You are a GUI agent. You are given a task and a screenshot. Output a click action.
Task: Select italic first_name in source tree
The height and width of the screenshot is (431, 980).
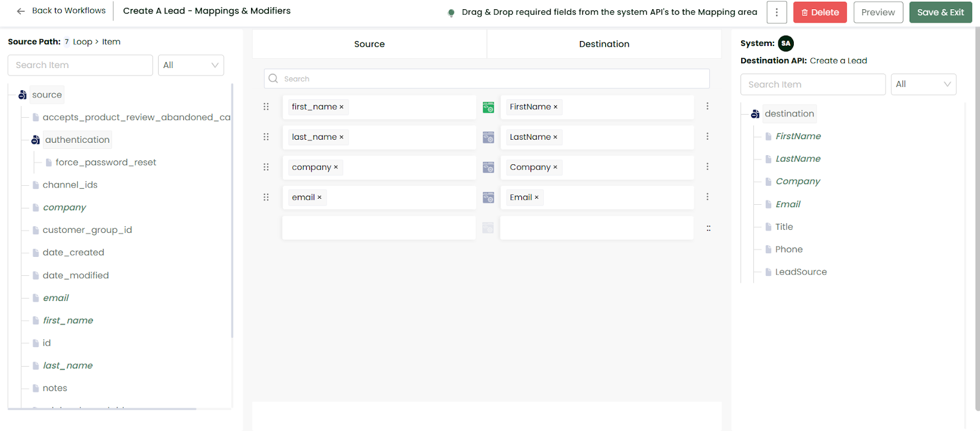[x=68, y=321]
